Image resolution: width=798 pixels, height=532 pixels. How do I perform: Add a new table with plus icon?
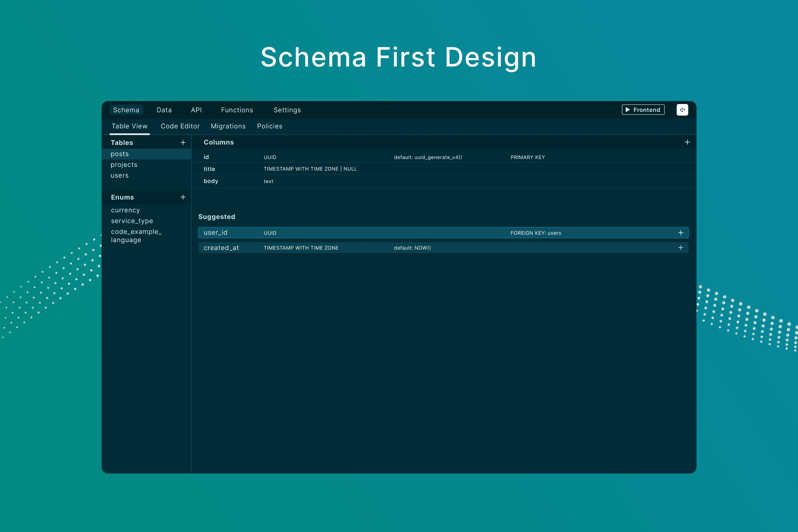pyautogui.click(x=183, y=143)
